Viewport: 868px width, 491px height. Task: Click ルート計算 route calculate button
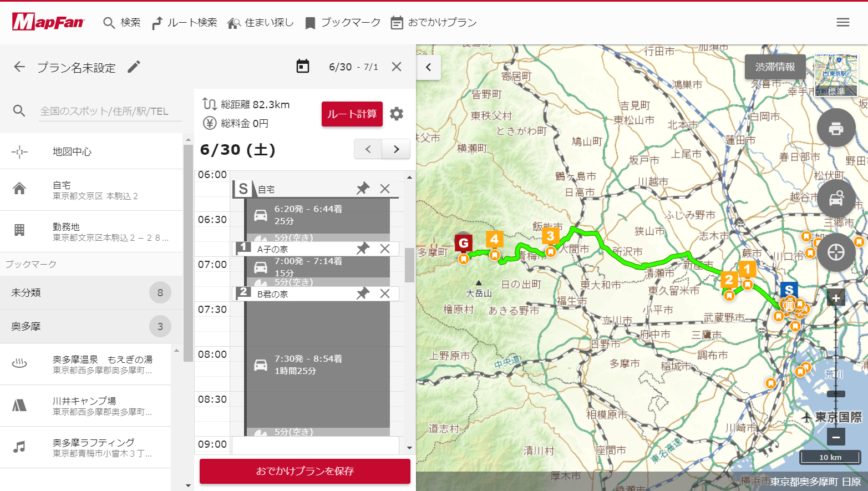(352, 114)
